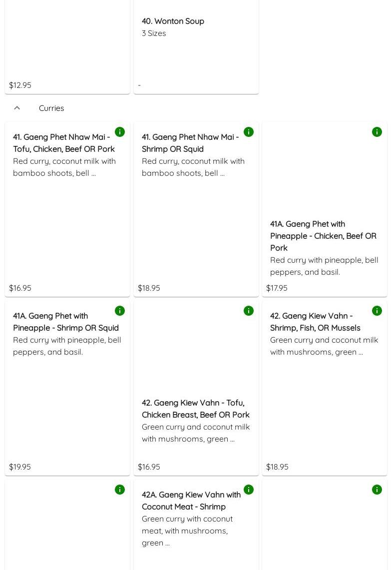This screenshot has height=570, width=392.
Task: Choose 41. Gaeng Phet Nhaw Mai Shrimp OR Squid
Action: point(190,143)
